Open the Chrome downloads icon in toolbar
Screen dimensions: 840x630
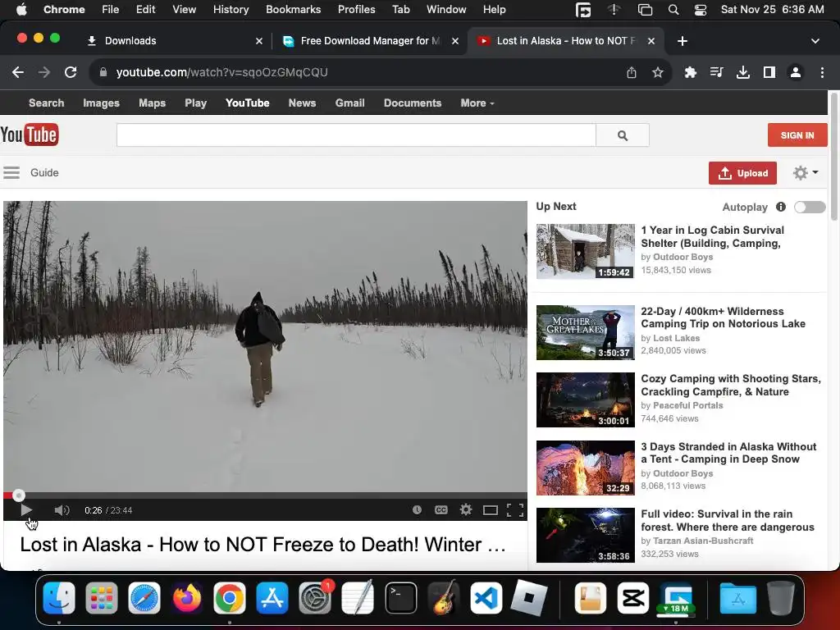coord(742,72)
